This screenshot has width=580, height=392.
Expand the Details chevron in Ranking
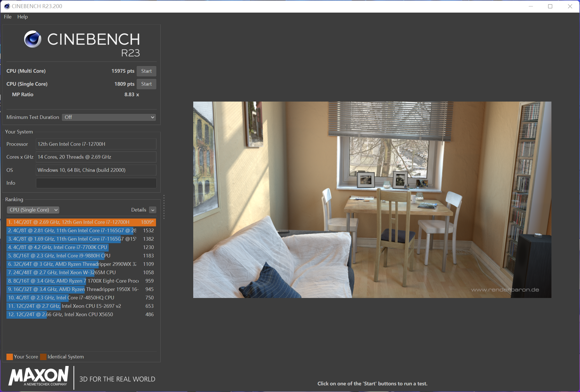[153, 210]
